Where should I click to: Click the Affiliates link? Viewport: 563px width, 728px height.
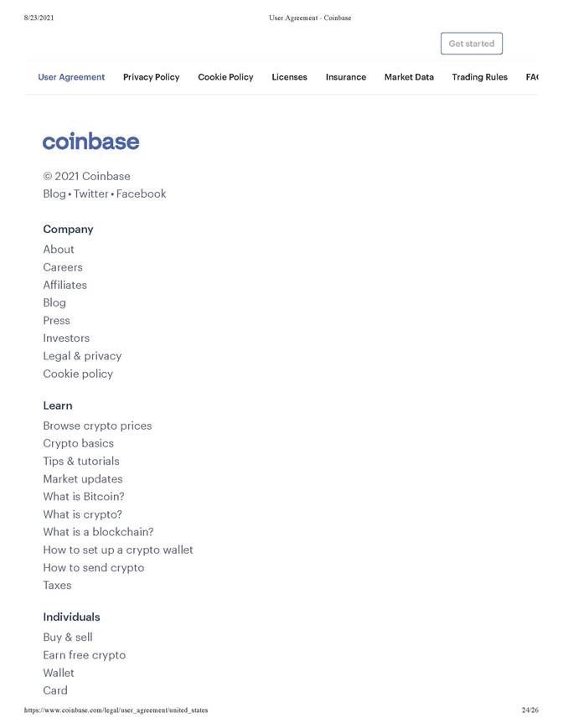tap(65, 285)
